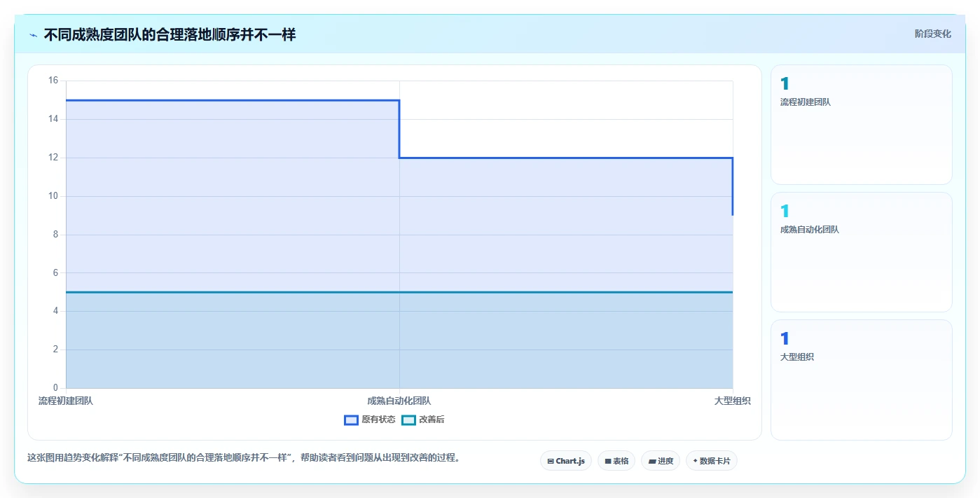Click the y-axis value 0
This screenshot has height=498, width=980.
56,388
